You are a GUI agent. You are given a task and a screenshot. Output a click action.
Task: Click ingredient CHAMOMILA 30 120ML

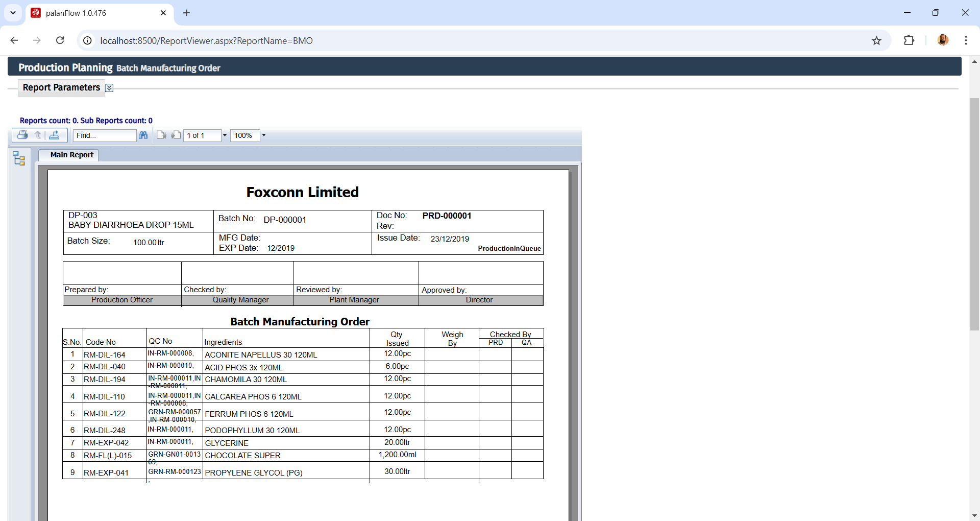pos(246,380)
